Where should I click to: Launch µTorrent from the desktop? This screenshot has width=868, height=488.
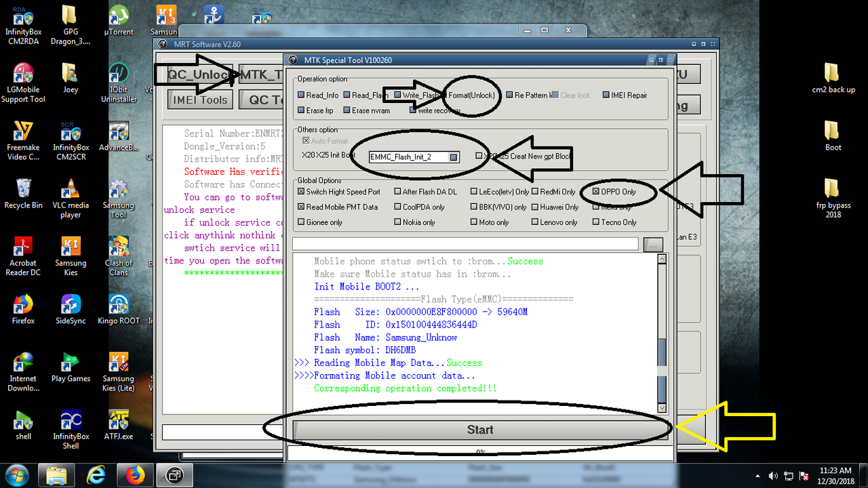coord(119,20)
